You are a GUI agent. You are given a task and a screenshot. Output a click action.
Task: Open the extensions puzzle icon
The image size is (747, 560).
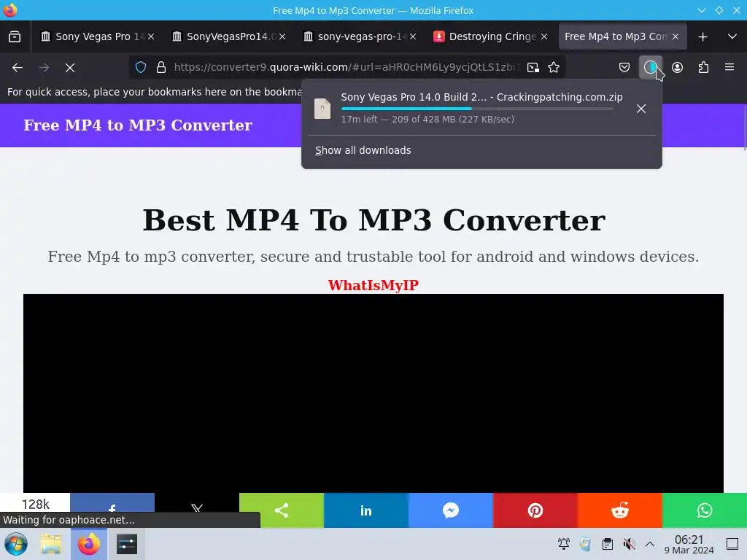(703, 68)
